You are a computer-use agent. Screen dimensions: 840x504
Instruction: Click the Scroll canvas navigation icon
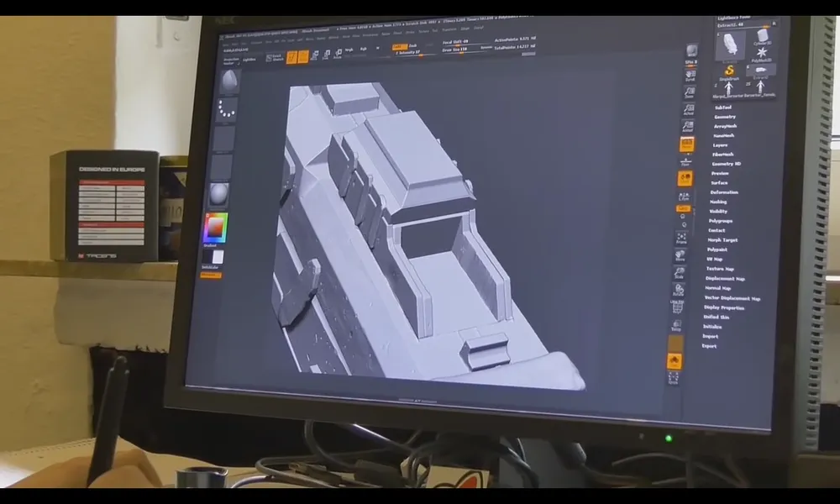(690, 76)
